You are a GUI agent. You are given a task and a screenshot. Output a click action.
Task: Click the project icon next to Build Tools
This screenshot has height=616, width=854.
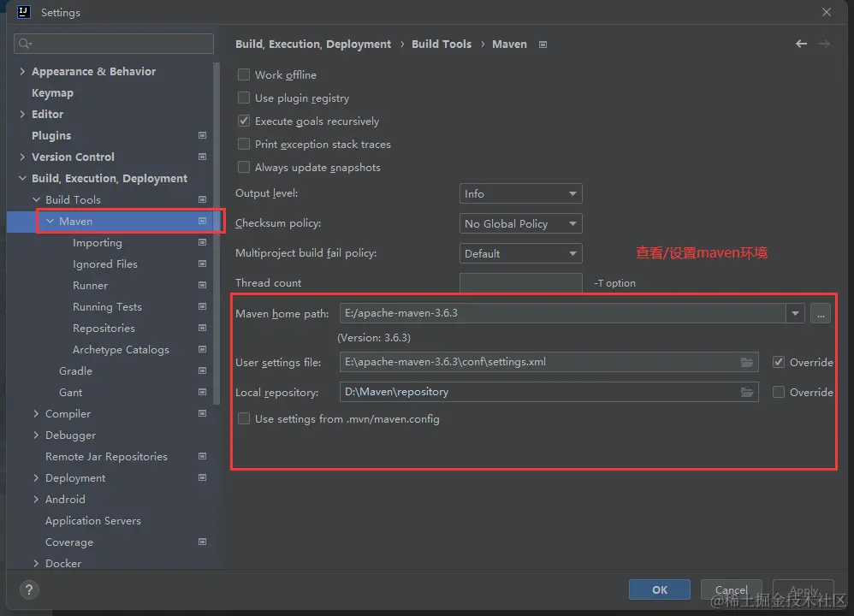pyautogui.click(x=202, y=199)
